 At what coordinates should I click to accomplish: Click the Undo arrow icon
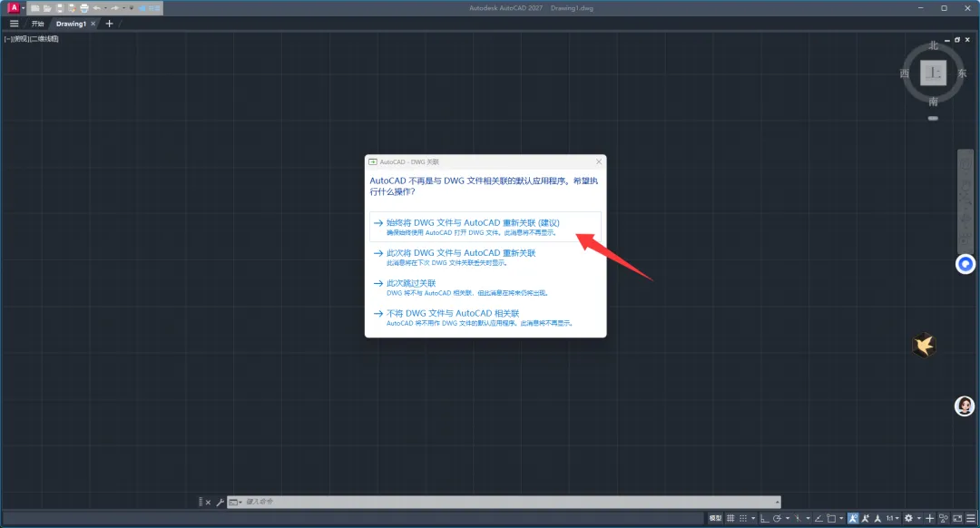pyautogui.click(x=97, y=8)
